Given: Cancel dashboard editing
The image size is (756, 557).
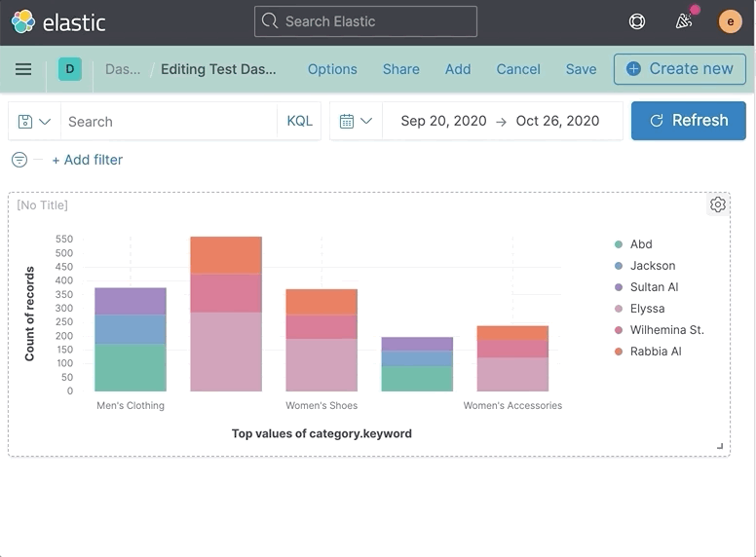Looking at the screenshot, I should point(518,69).
